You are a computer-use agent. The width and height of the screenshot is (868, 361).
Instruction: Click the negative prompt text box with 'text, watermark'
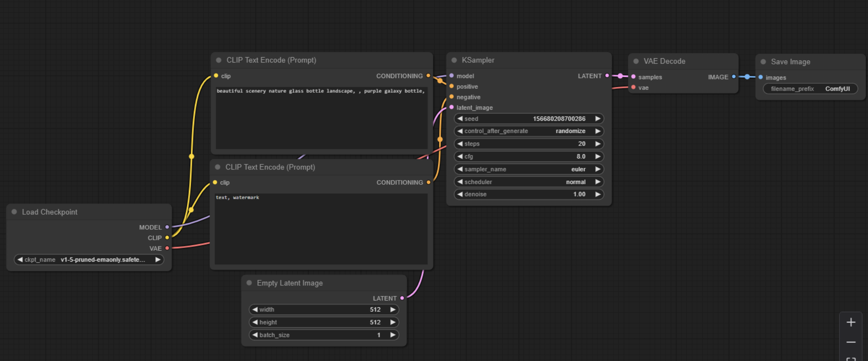click(x=321, y=228)
